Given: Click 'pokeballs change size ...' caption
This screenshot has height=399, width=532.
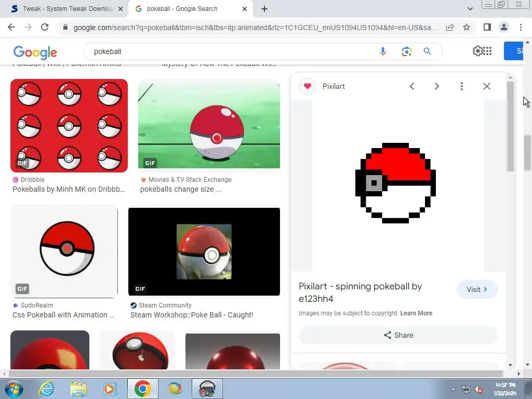Looking at the screenshot, I should pos(181,189).
